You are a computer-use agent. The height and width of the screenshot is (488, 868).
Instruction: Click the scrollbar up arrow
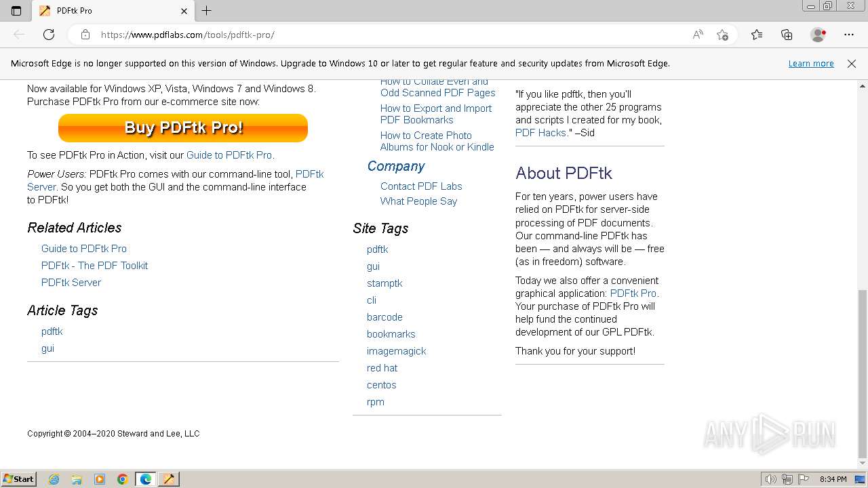(863, 87)
